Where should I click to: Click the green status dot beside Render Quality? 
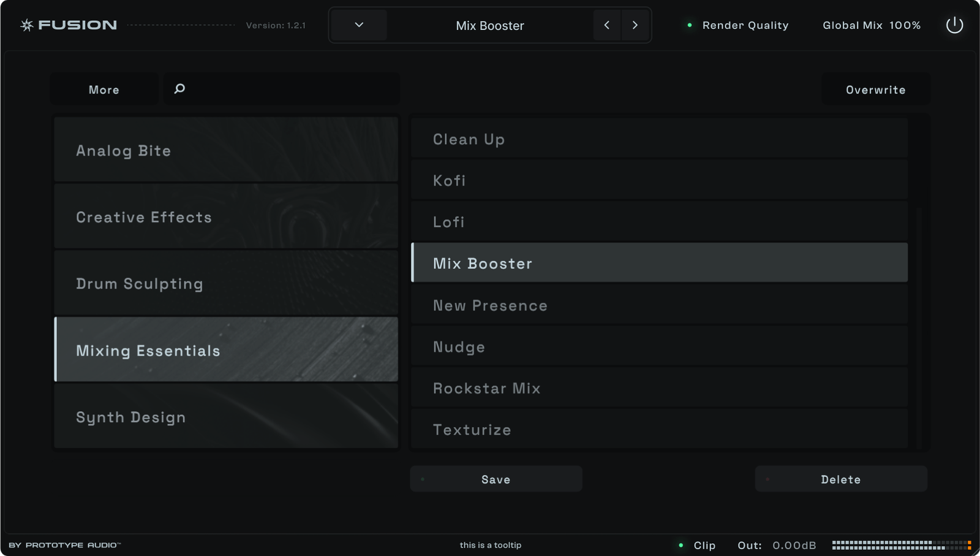click(690, 25)
